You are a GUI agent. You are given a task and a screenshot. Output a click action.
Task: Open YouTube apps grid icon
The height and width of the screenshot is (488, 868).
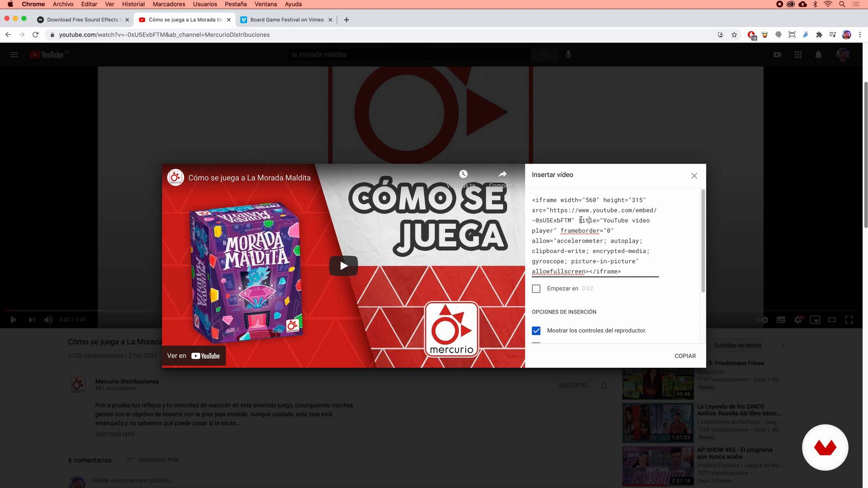[798, 55]
